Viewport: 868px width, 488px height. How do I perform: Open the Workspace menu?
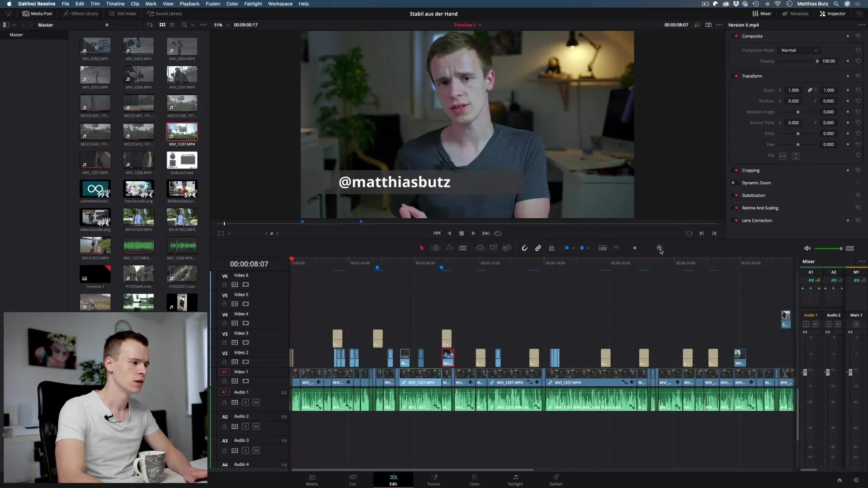tap(280, 4)
